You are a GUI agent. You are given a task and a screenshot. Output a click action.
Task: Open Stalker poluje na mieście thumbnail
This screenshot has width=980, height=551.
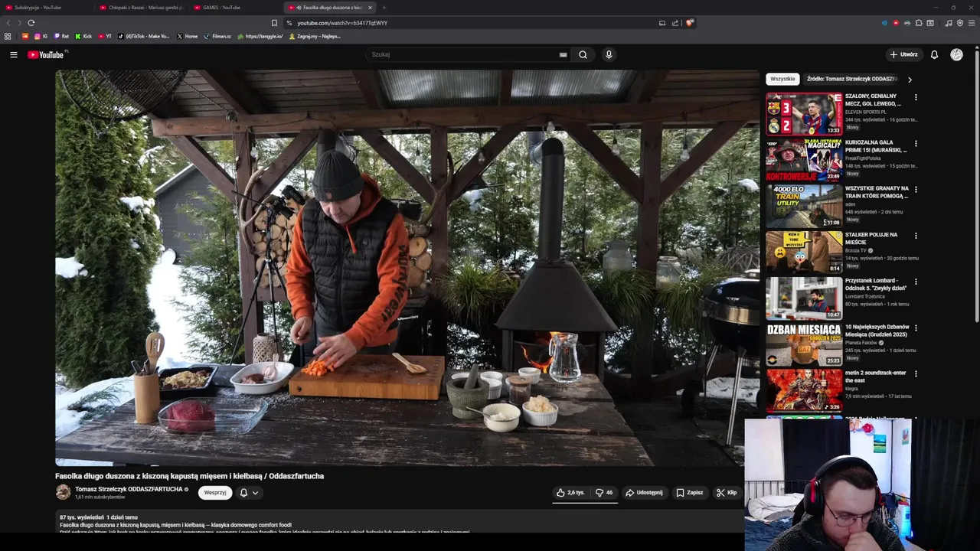[x=804, y=252]
